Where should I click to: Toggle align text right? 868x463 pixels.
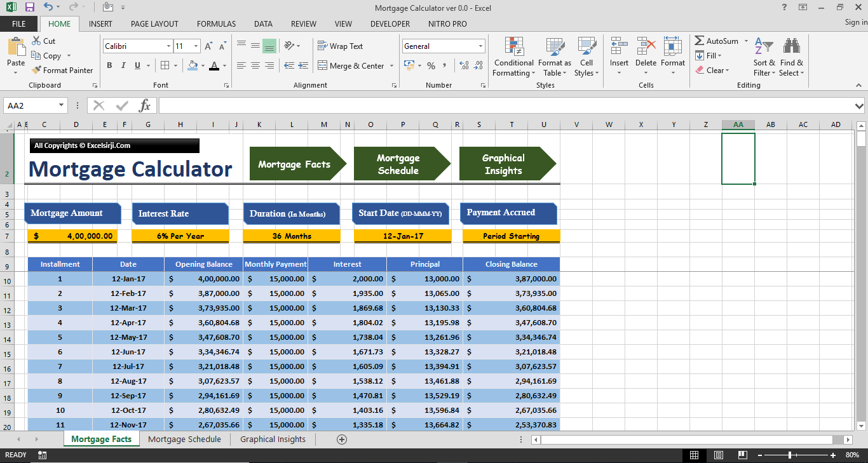(269, 65)
